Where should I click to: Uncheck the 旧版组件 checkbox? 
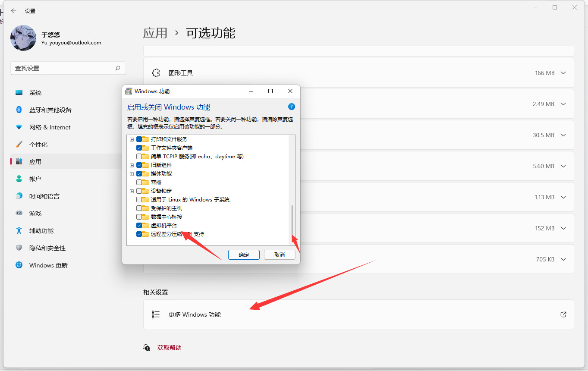(139, 165)
